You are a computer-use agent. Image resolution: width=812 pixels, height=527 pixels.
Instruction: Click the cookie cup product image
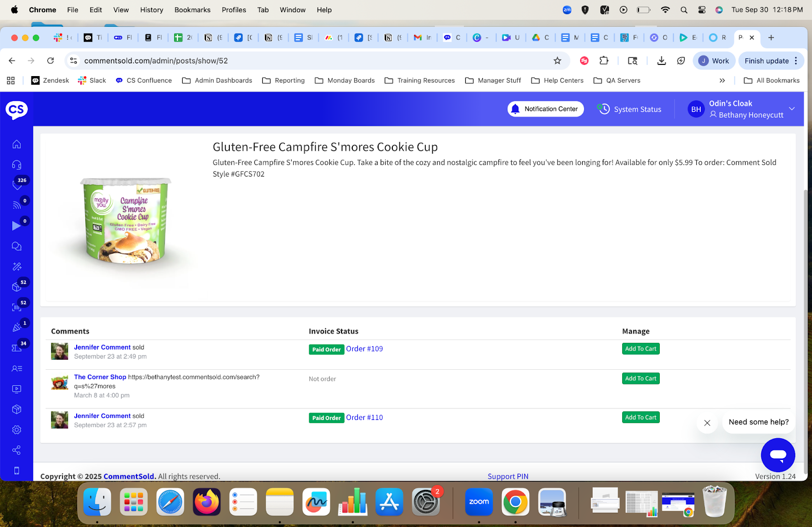pyautogui.click(x=127, y=221)
